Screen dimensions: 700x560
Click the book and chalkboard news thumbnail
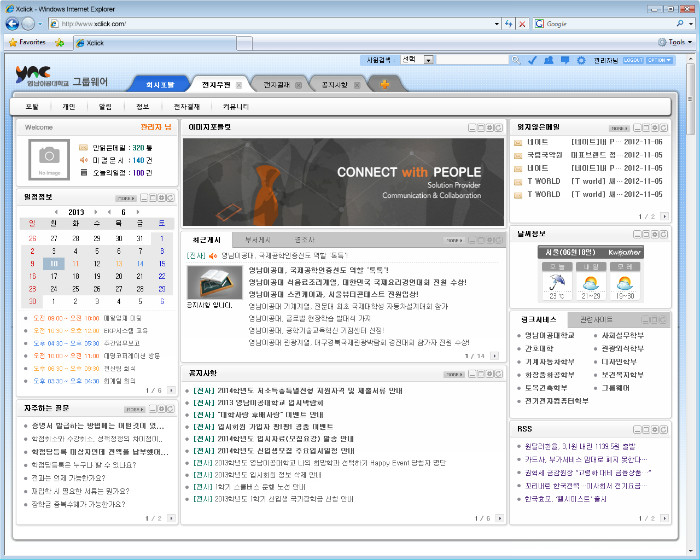pyautogui.click(x=214, y=283)
